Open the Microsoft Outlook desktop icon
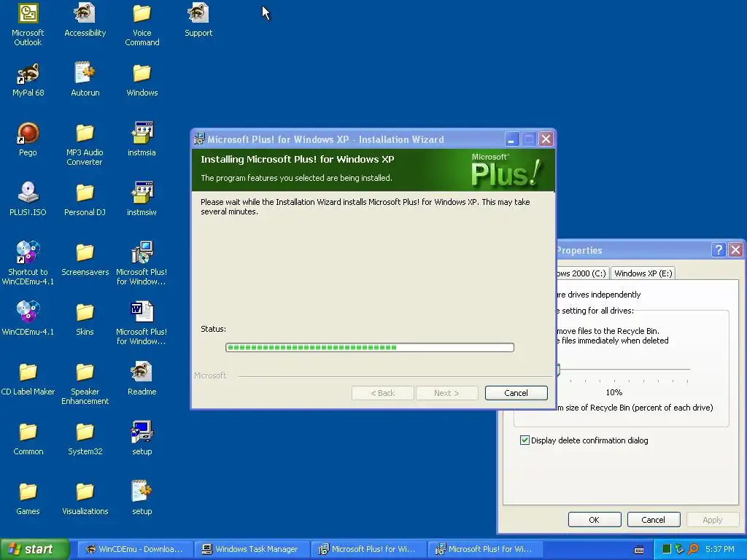The image size is (747, 560). 28,25
